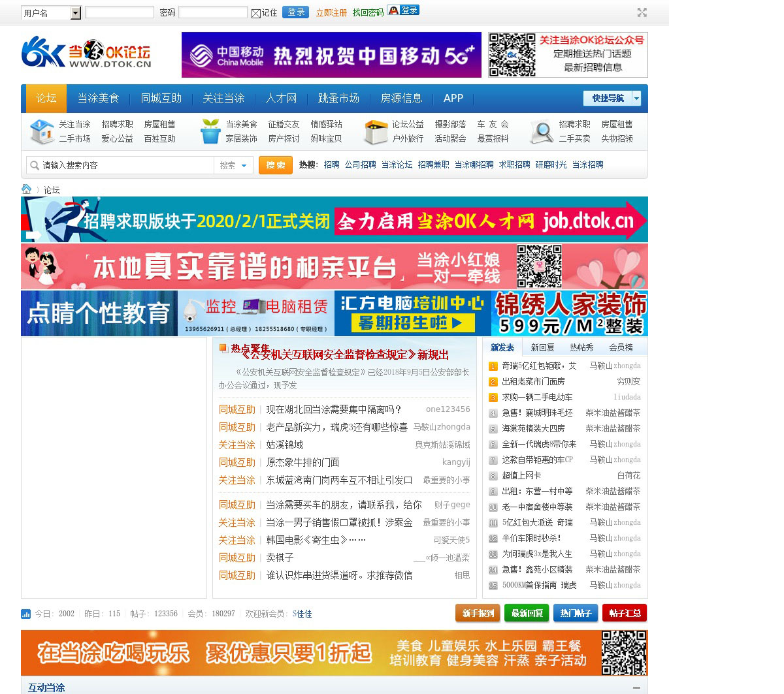This screenshot has height=694, width=784.
Task: Open the 点睛个性教育 ad
Action: pos(99,313)
